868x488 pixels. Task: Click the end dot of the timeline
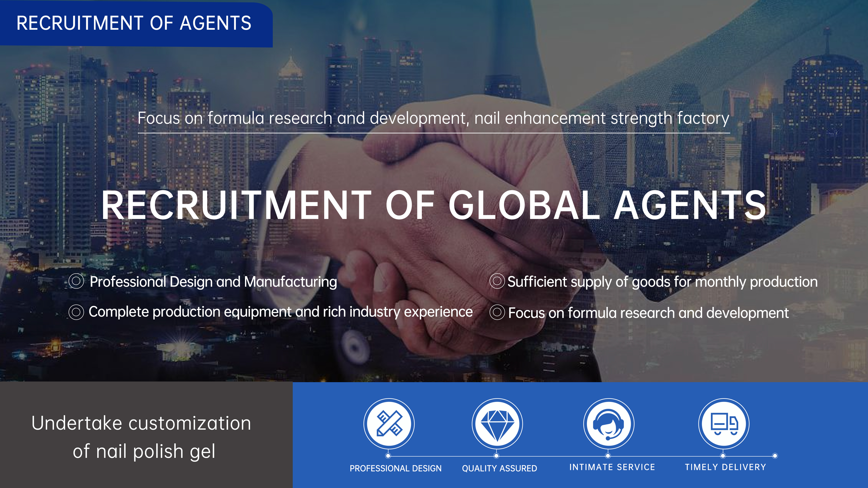click(775, 456)
